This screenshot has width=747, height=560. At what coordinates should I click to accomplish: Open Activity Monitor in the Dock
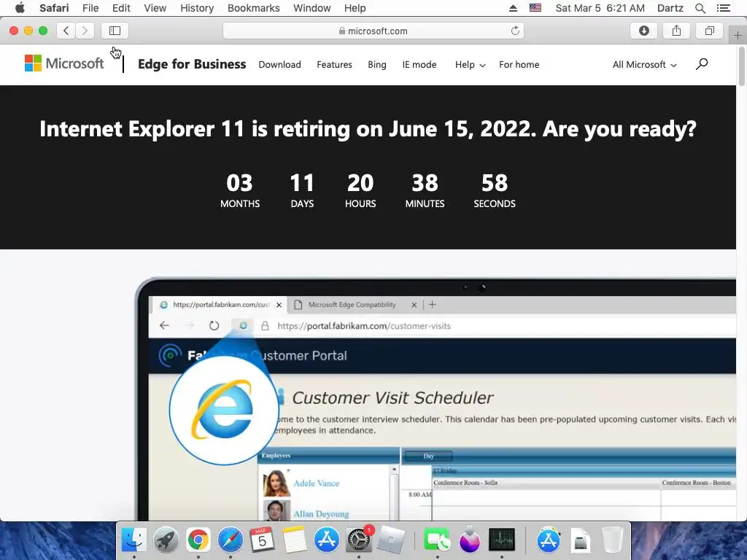(x=502, y=540)
